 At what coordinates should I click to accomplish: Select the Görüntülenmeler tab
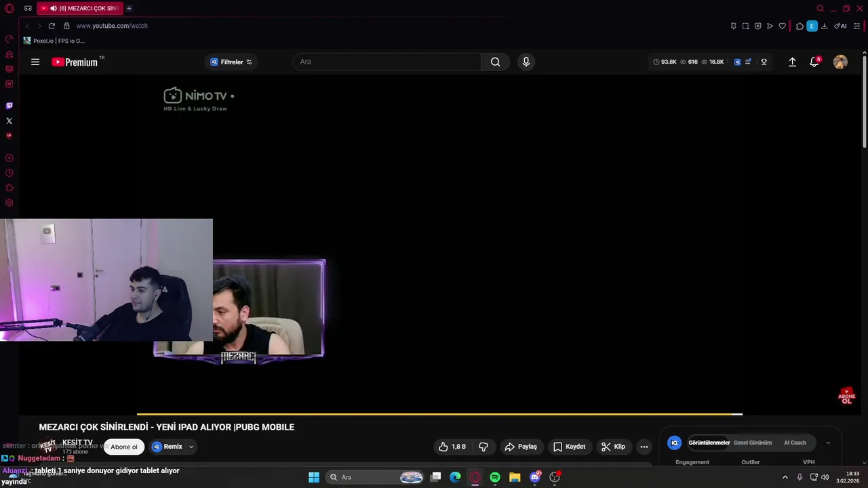(x=709, y=443)
